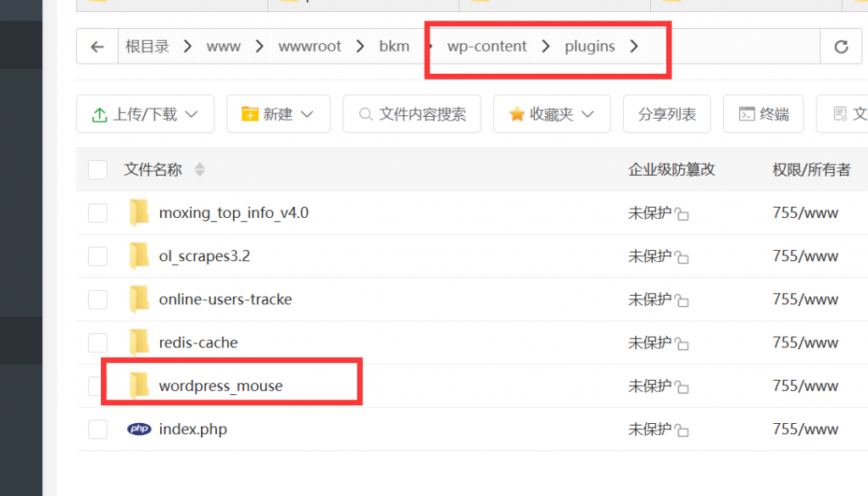Image resolution: width=868 pixels, height=496 pixels.
Task: Open the 上传/下载 dropdown
Action: point(145,114)
